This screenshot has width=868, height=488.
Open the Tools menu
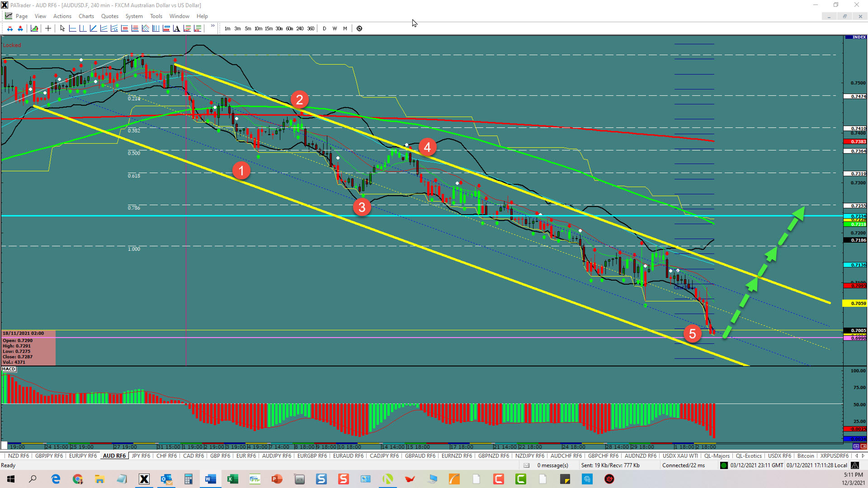tap(156, 16)
